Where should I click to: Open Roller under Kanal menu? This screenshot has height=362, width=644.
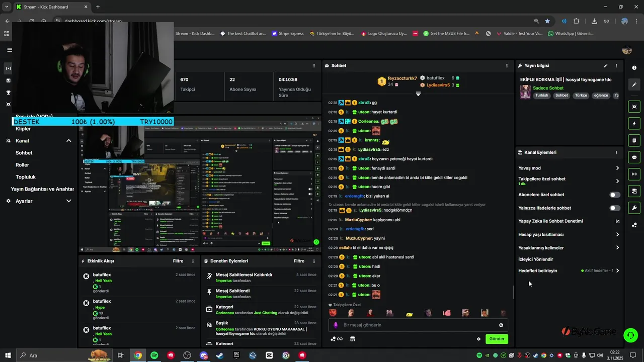(22, 165)
